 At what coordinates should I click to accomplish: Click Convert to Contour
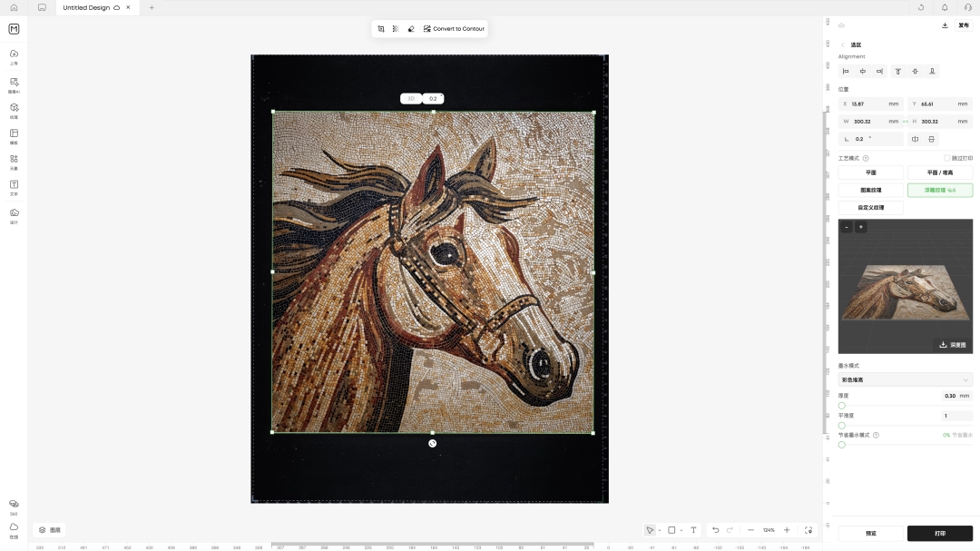click(454, 29)
